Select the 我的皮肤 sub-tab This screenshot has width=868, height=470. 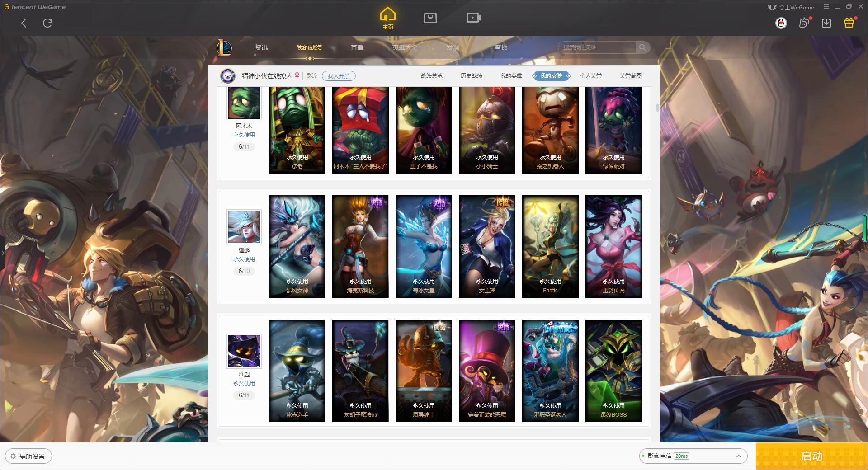click(551, 76)
